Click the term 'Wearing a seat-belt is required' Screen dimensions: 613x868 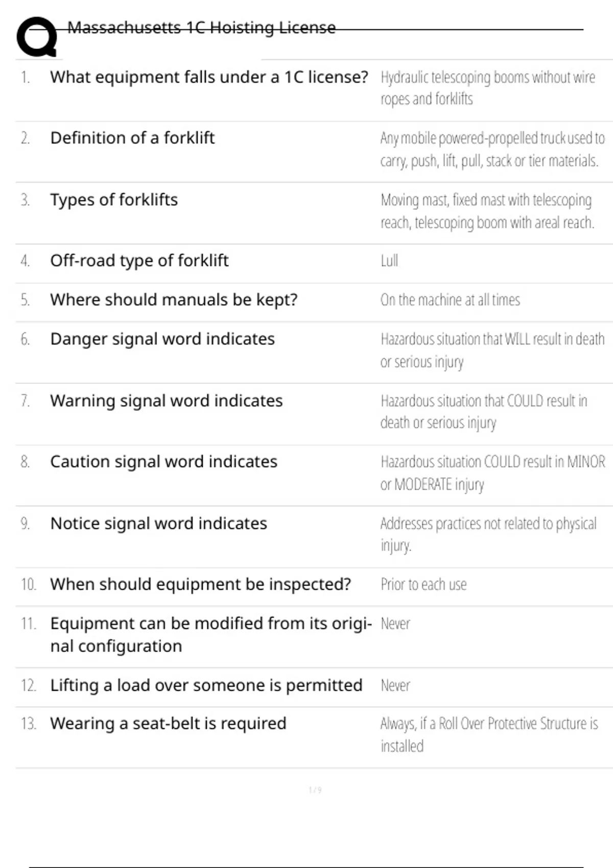[168, 724]
